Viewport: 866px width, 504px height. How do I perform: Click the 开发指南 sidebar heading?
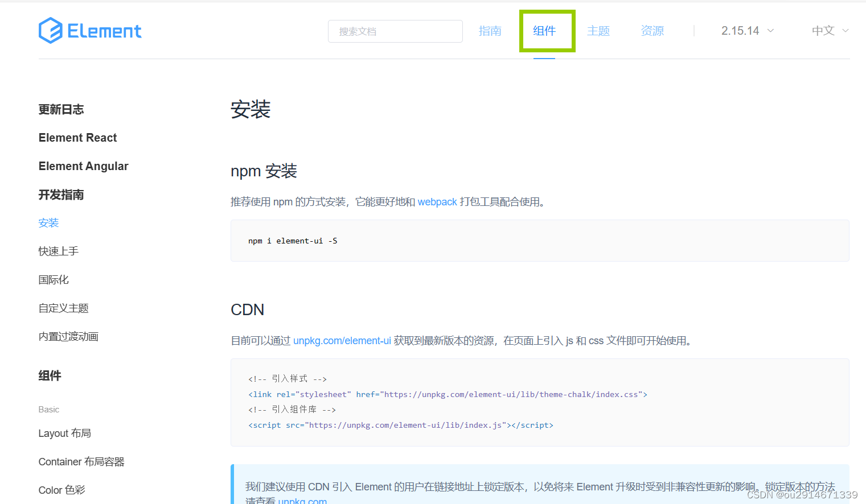coord(61,195)
